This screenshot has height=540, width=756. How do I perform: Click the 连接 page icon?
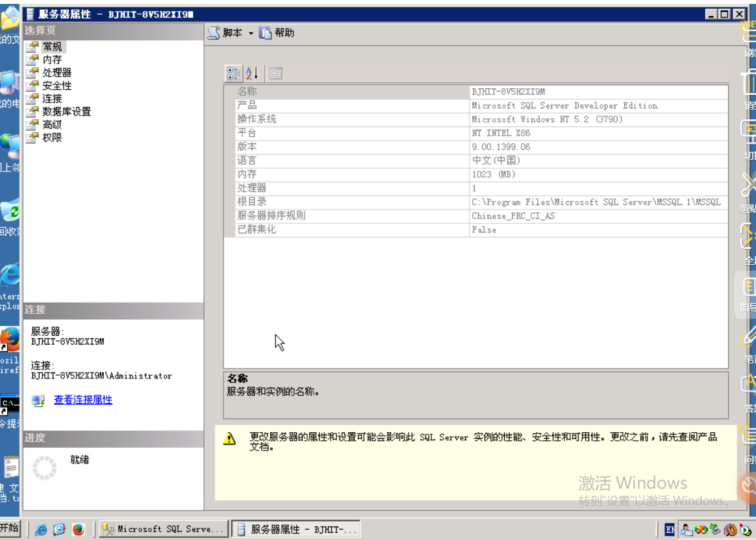click(32, 99)
